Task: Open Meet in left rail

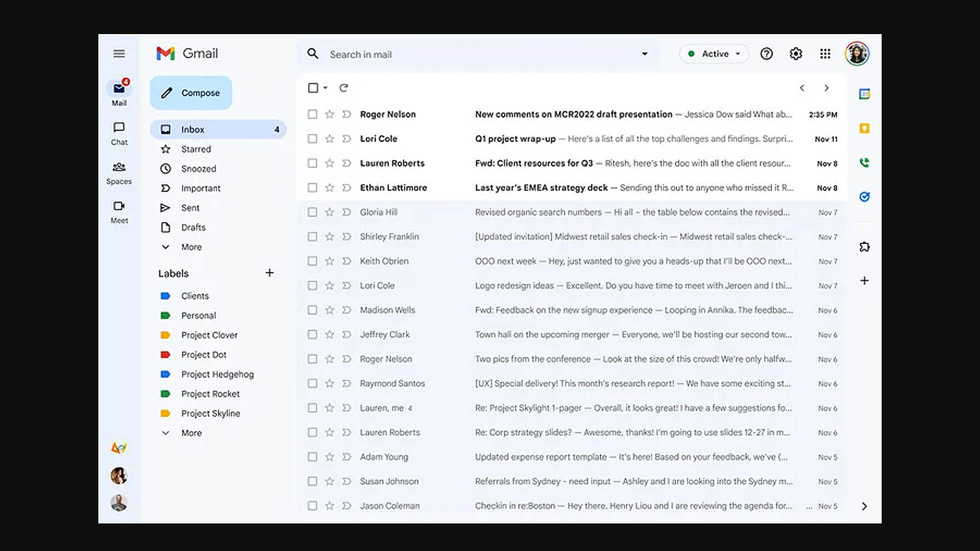Action: (119, 212)
